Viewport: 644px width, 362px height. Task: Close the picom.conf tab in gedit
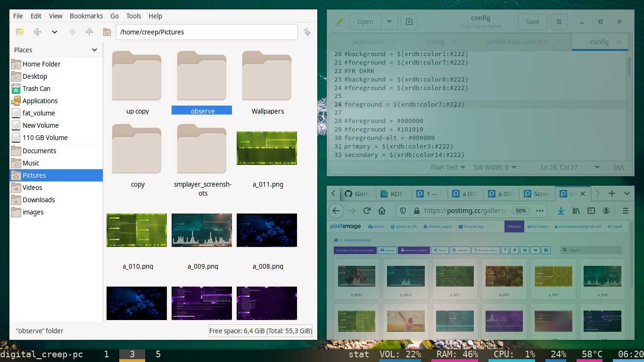click(x=394, y=42)
